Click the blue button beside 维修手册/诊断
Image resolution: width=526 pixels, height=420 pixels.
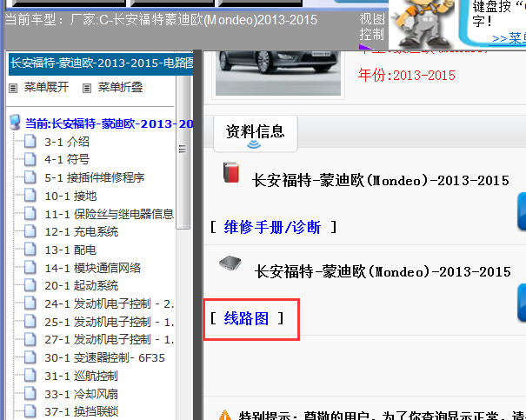coord(522,211)
